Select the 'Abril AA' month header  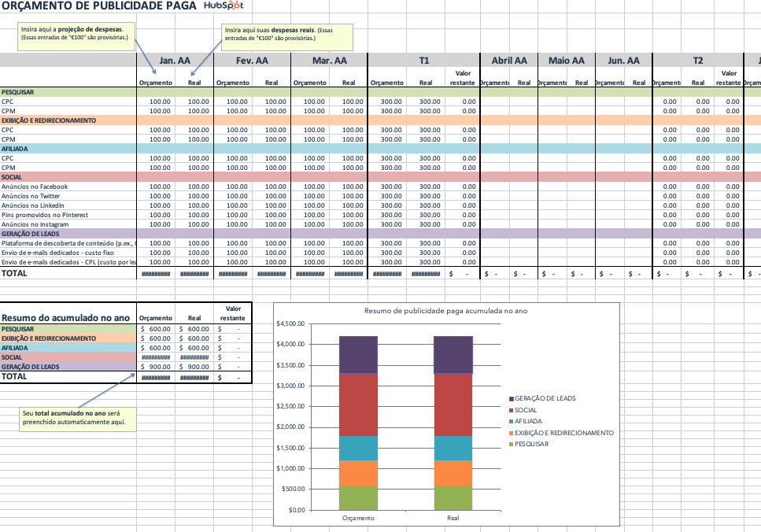coord(508,61)
